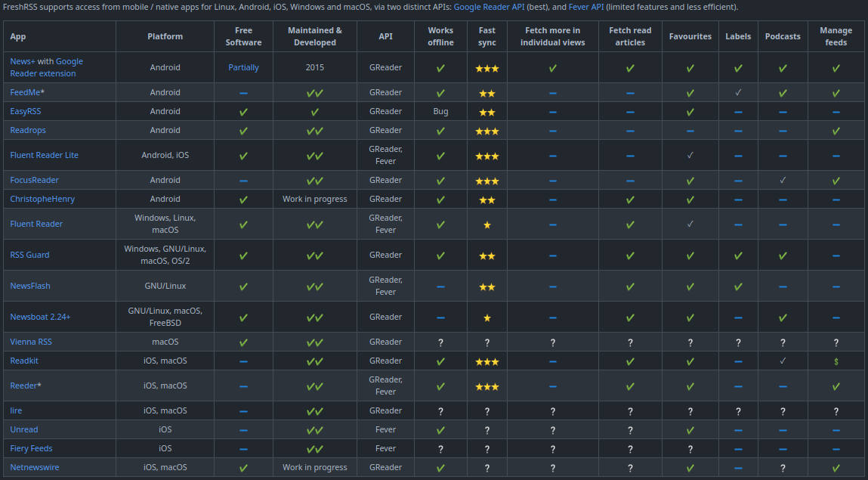Open the ChristopheHenry app link

tap(42, 199)
